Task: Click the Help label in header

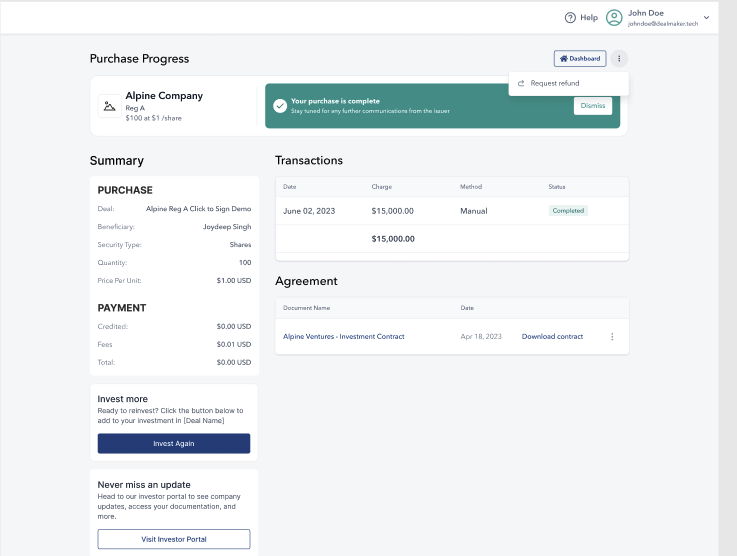Action: point(588,18)
